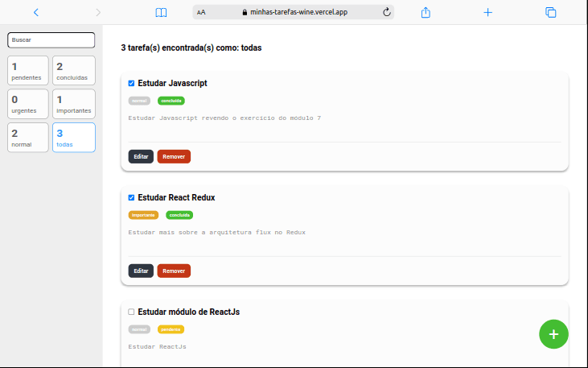
Task: Filter by 0 urgentes card
Action: 28,104
